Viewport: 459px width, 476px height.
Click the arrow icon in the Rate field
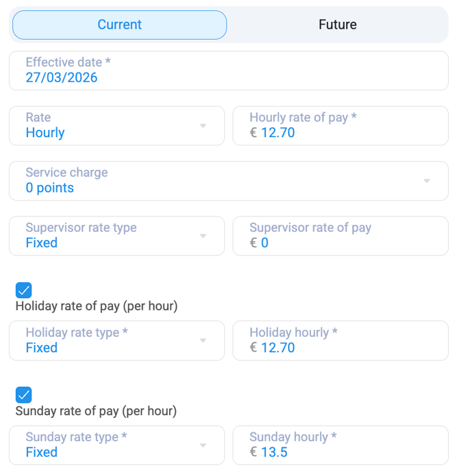pyautogui.click(x=203, y=126)
